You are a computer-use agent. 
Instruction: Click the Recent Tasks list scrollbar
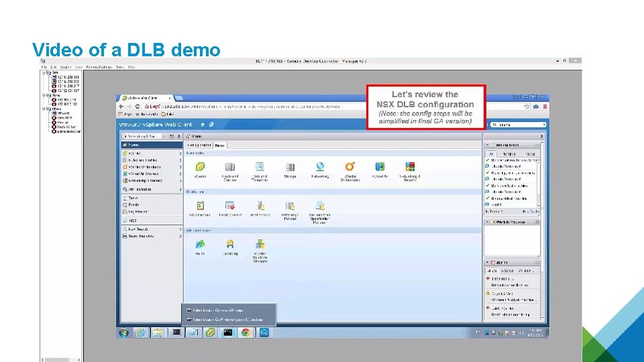click(539, 182)
